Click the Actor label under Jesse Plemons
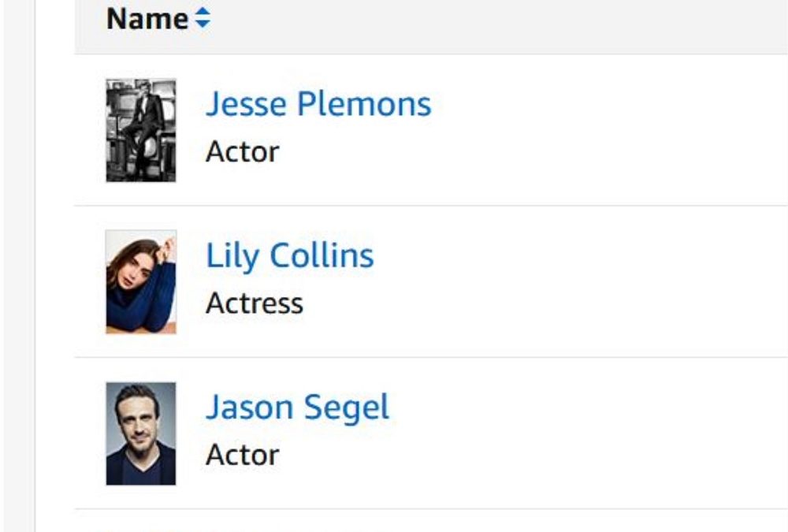The height and width of the screenshot is (532, 788). pos(242,151)
